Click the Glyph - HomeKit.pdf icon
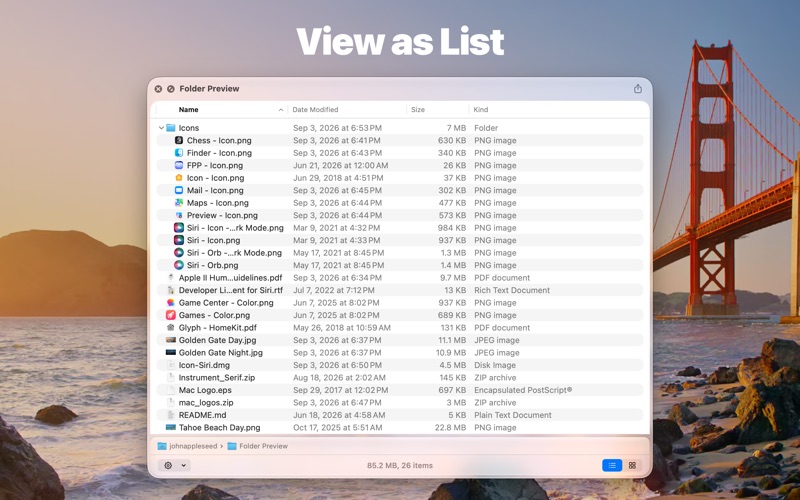Image resolution: width=800 pixels, height=500 pixels. (x=171, y=328)
